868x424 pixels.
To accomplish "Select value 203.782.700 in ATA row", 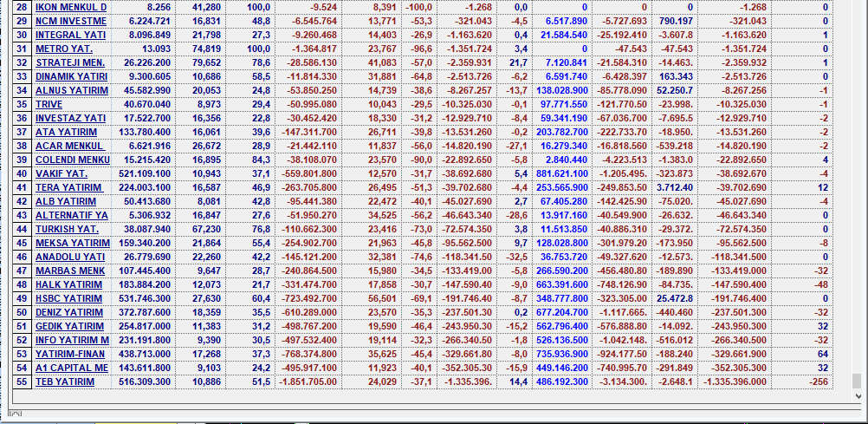I will click(562, 132).
